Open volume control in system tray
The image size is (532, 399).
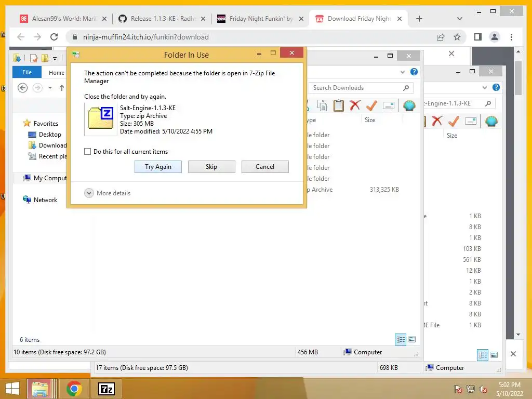pos(483,389)
